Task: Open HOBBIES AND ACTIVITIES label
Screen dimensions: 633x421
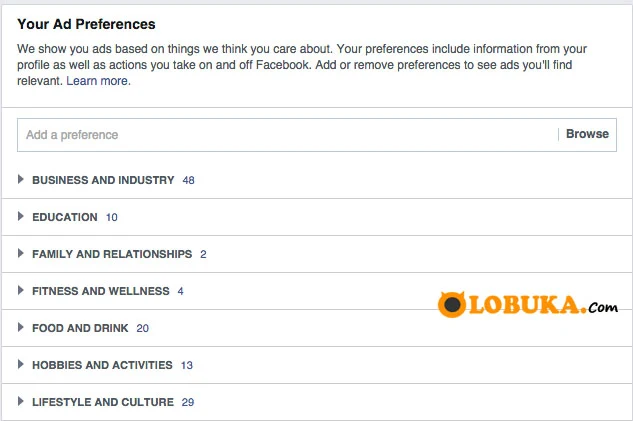Action: coord(102,365)
